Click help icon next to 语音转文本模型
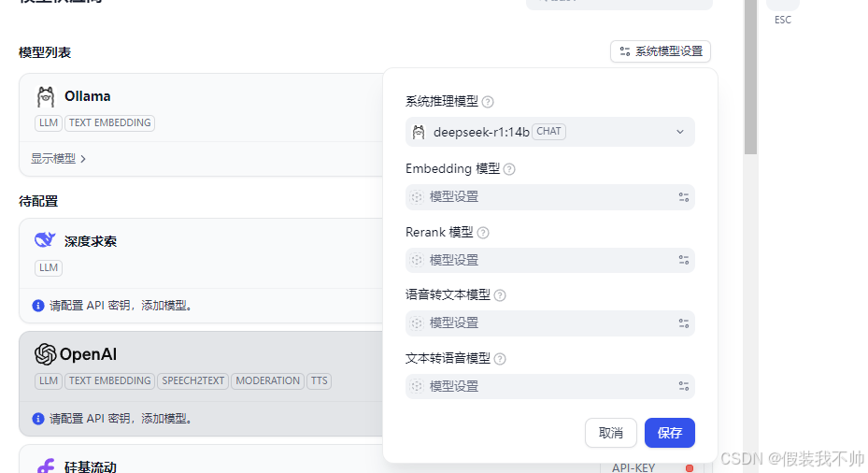This screenshot has height=473, width=868. click(500, 295)
